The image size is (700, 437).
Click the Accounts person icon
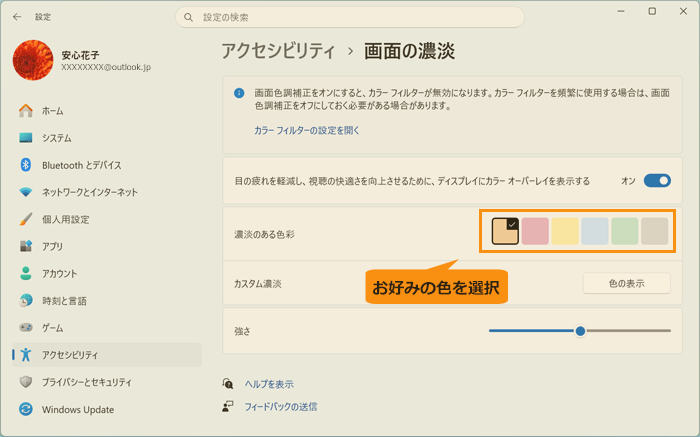click(x=26, y=273)
